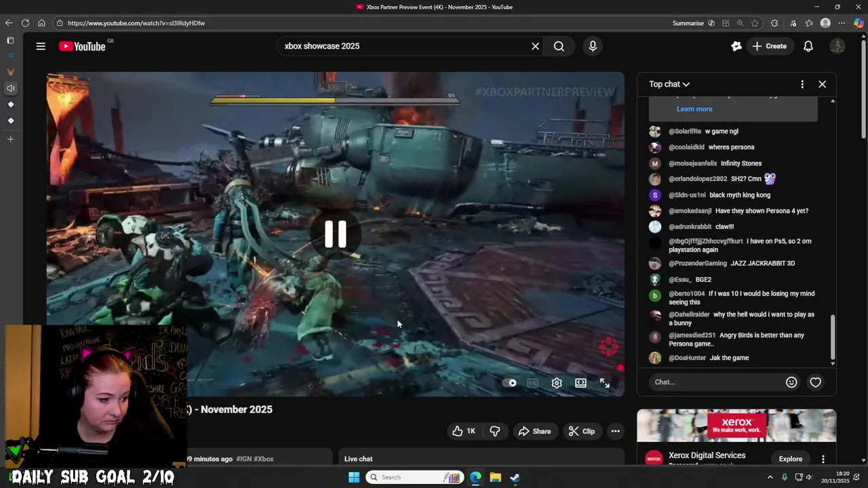Viewport: 868px width, 488px height.
Task: Share the video
Action: coord(534,431)
